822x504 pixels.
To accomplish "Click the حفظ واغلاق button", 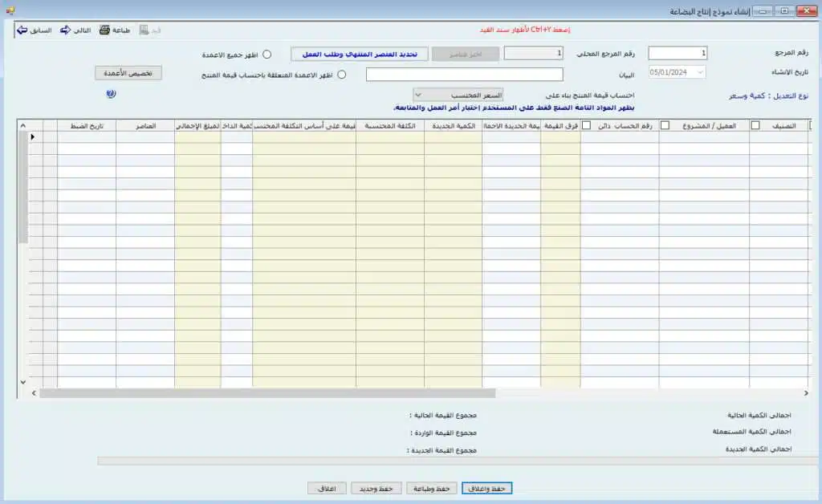I will pyautogui.click(x=486, y=488).
